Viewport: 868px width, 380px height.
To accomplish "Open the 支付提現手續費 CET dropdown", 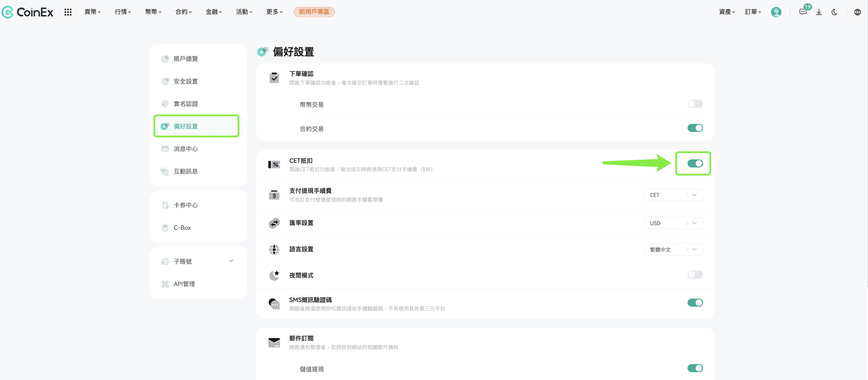I will coord(673,195).
